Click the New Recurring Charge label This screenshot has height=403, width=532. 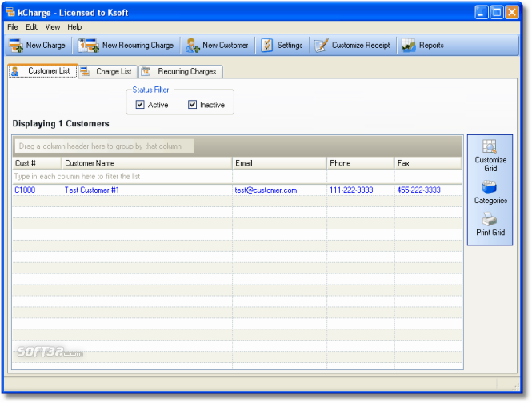point(138,45)
